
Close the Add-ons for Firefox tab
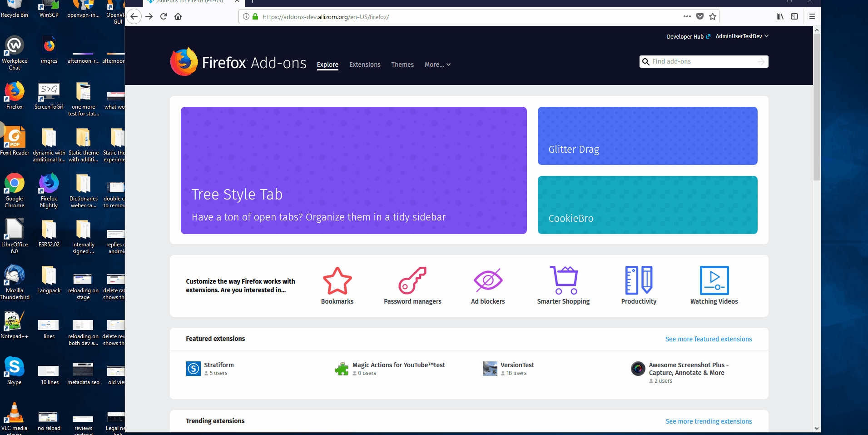(237, 1)
